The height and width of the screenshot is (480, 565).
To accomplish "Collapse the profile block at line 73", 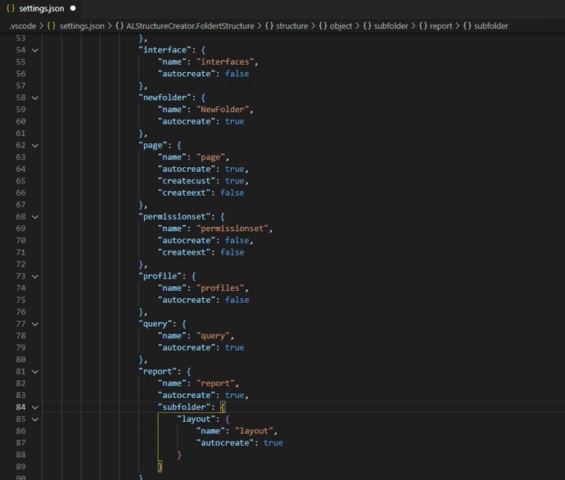I will pyautogui.click(x=35, y=276).
